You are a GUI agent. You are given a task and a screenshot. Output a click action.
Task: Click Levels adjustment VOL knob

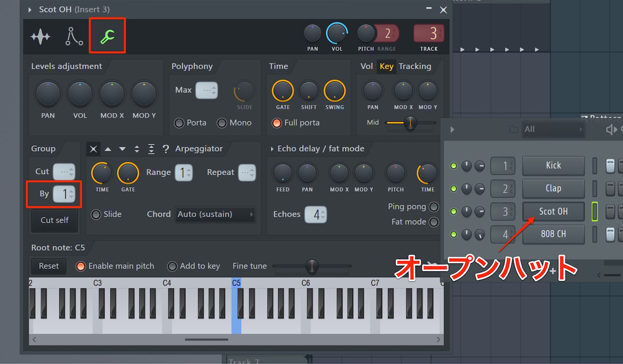(x=80, y=94)
